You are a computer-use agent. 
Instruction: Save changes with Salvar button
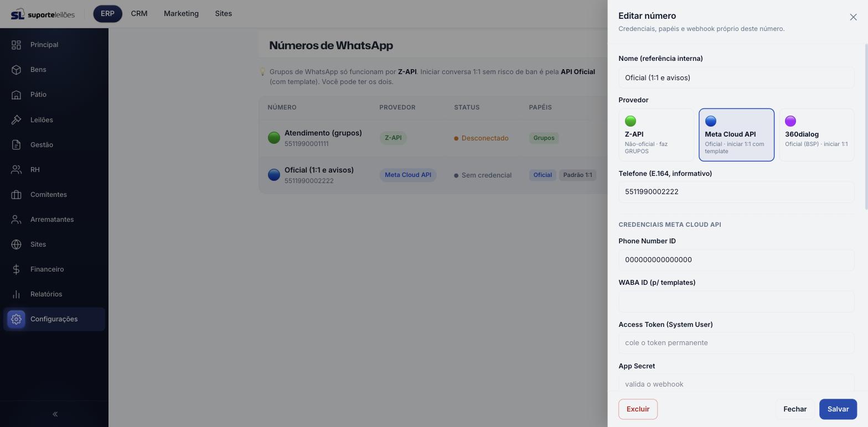(x=838, y=409)
